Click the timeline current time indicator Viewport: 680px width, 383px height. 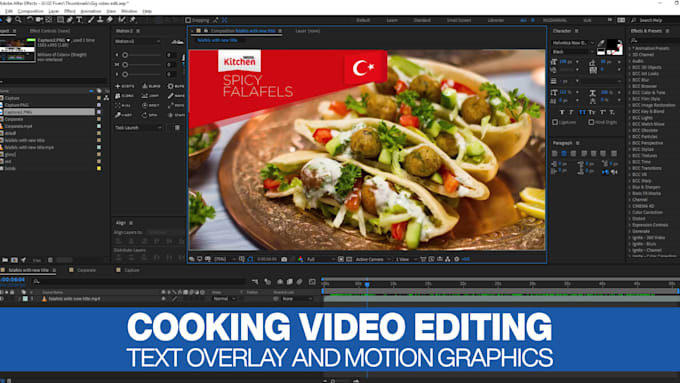point(367,284)
